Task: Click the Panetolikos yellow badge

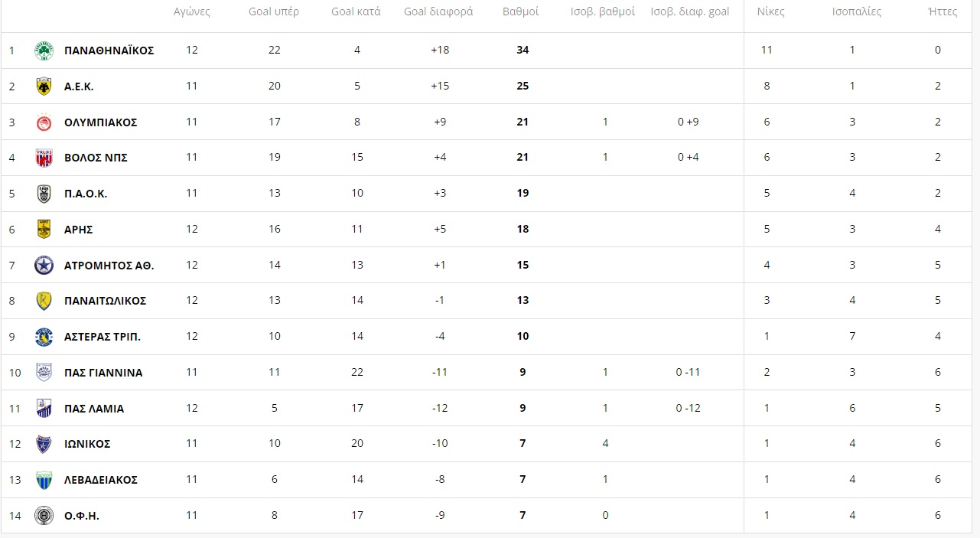Action: (x=44, y=301)
